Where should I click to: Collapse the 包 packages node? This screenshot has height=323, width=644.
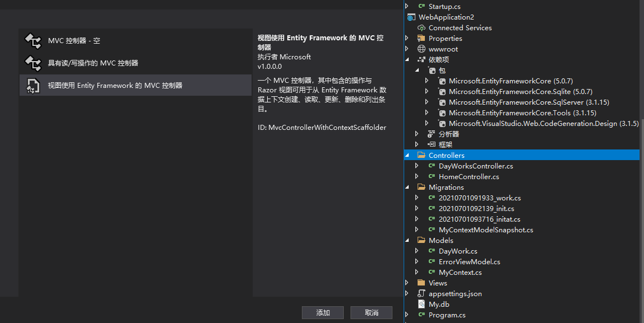(417, 71)
